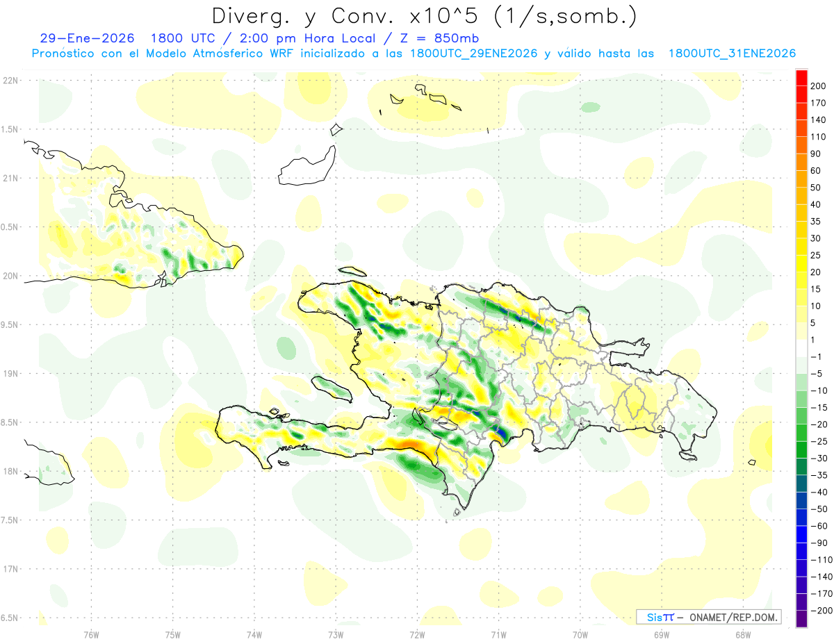834x644 pixels.
Task: Click the '71W' longitude label
Action: tap(498, 634)
